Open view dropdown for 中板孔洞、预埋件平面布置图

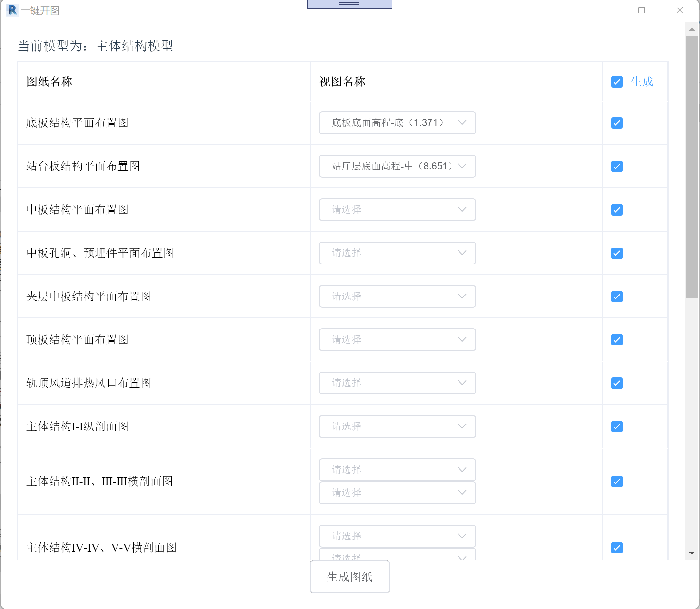tap(397, 253)
